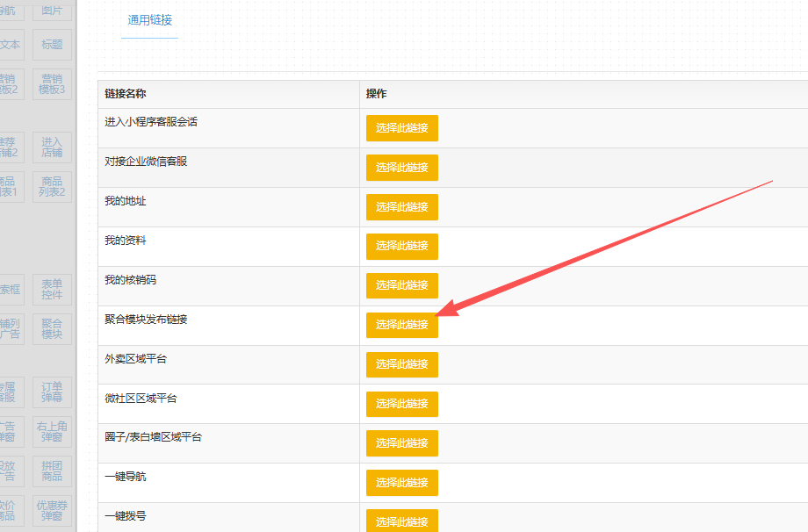Add the 标题 component tile
808x532 pixels.
pyautogui.click(x=52, y=44)
